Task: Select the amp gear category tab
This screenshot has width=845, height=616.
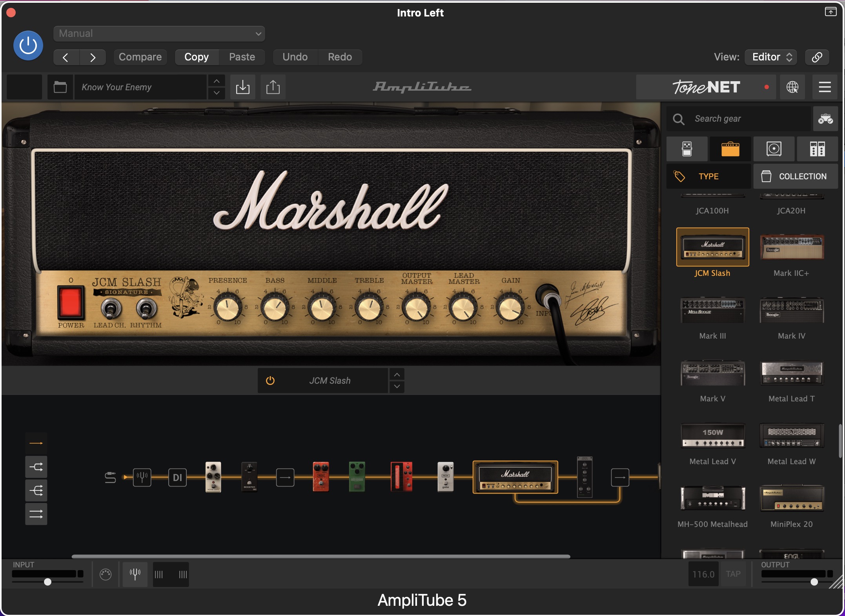Action: (730, 149)
